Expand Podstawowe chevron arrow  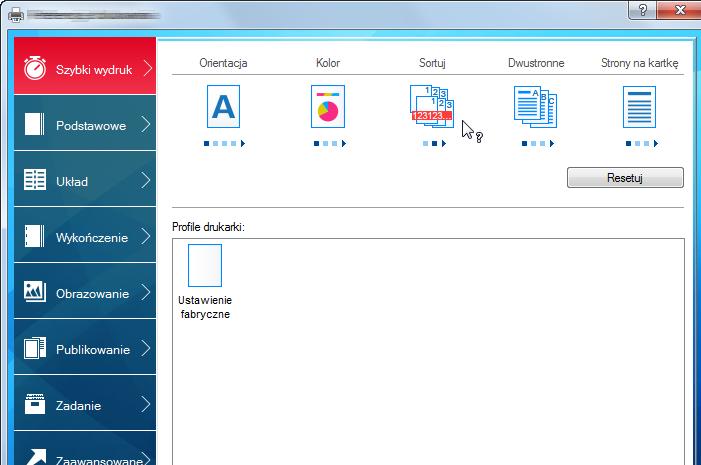coord(146,124)
